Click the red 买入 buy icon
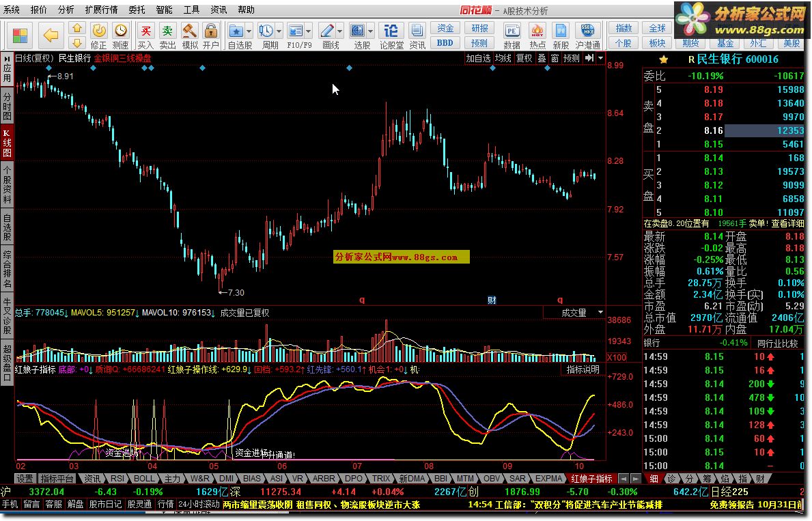The height and width of the screenshot is (521, 812). [x=146, y=36]
